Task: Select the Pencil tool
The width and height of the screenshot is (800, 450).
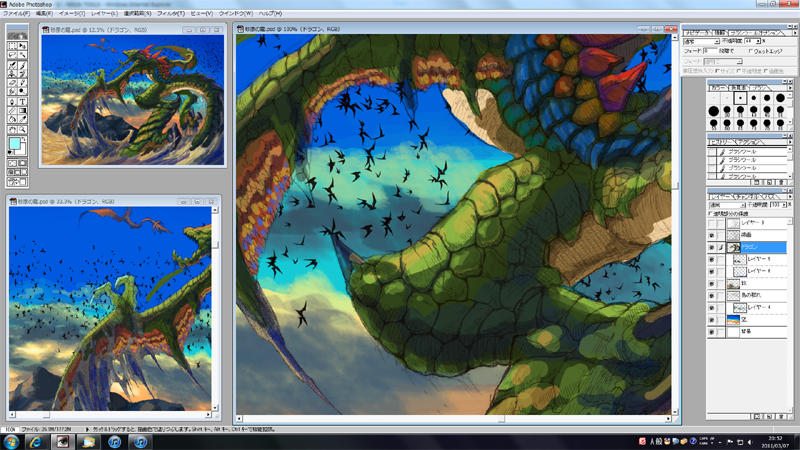Action: pos(22,83)
